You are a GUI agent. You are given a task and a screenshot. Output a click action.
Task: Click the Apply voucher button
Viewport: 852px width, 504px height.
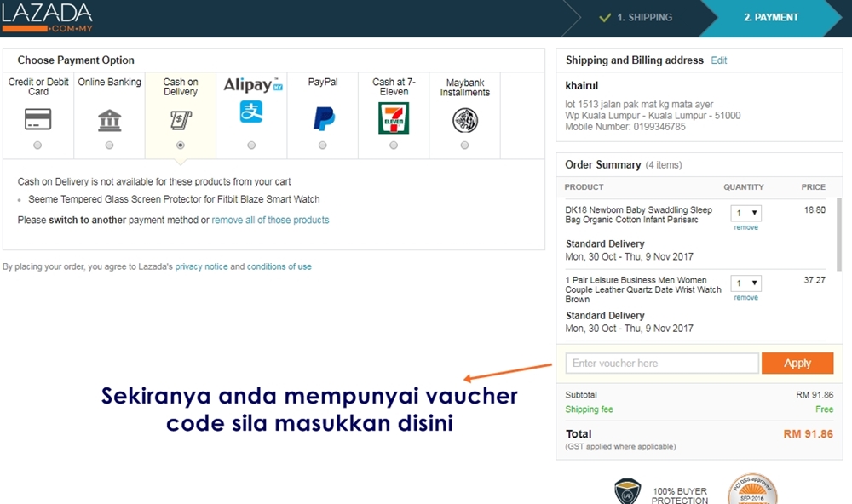pos(797,363)
